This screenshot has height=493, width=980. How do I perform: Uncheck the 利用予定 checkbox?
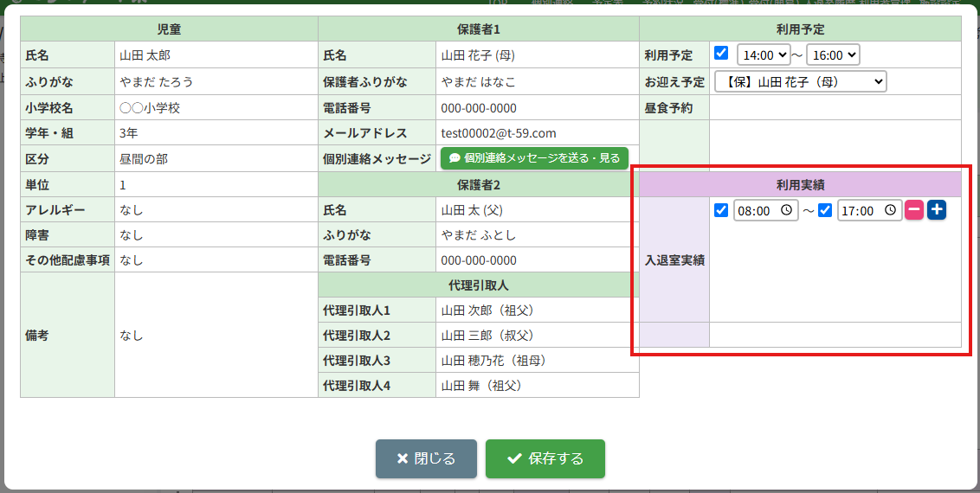coord(721,54)
